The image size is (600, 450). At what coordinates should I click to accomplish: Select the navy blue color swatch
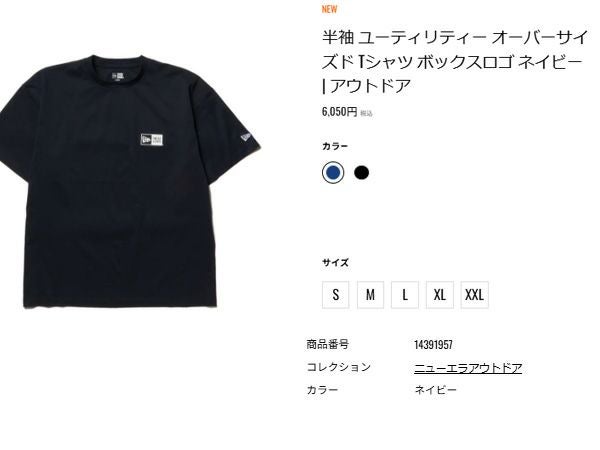click(333, 173)
